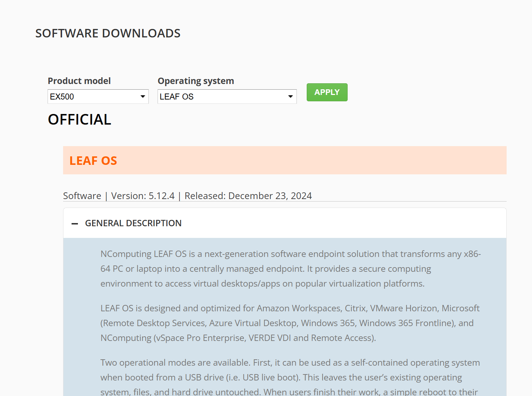The width and height of the screenshot is (532, 396).
Task: Click the OFFICIAL heading
Action: [x=80, y=120]
